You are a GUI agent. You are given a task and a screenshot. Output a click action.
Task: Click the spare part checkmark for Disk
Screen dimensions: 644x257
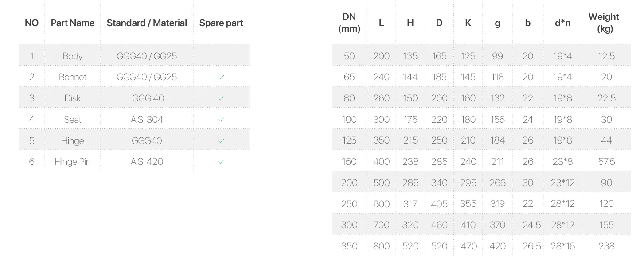pos(221,98)
